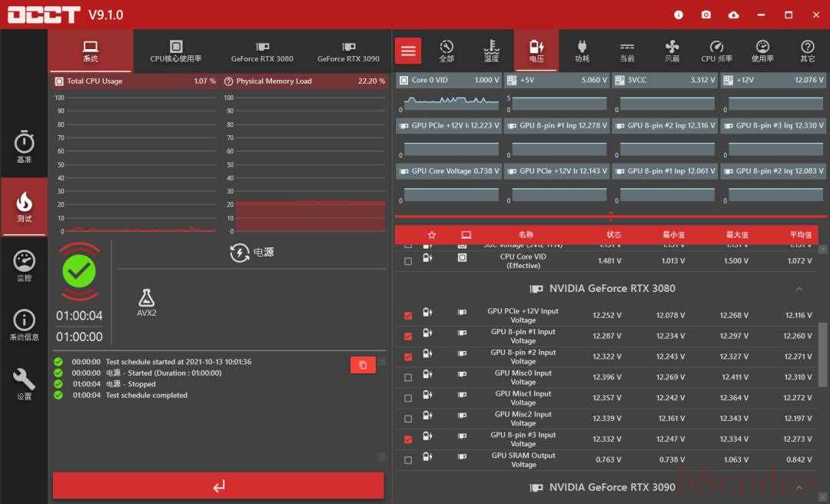
Task: Uncheck GPU PCIe +12V Input Voltage
Action: 407,316
